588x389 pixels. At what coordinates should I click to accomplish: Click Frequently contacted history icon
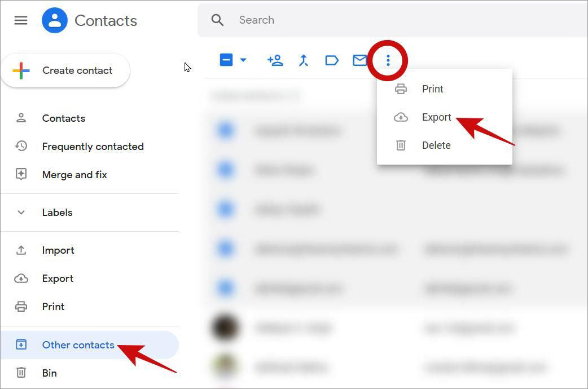21,146
